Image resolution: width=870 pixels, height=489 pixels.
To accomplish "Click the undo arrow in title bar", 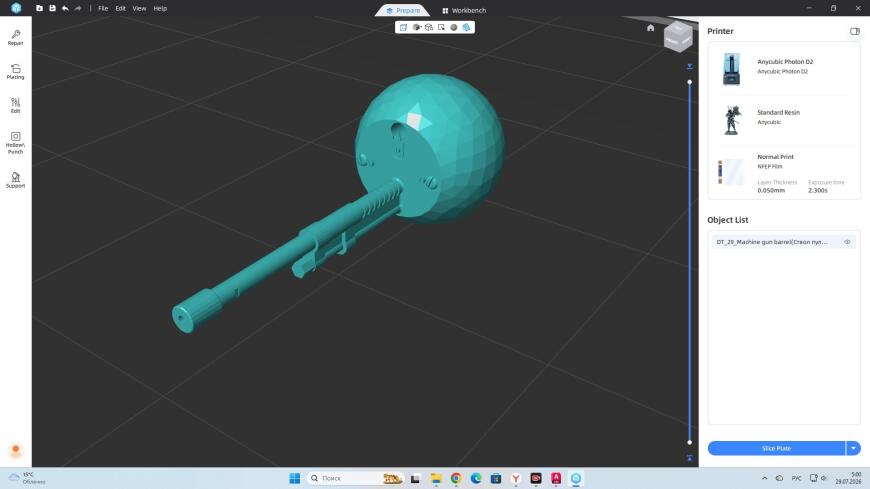I will pyautogui.click(x=65, y=8).
